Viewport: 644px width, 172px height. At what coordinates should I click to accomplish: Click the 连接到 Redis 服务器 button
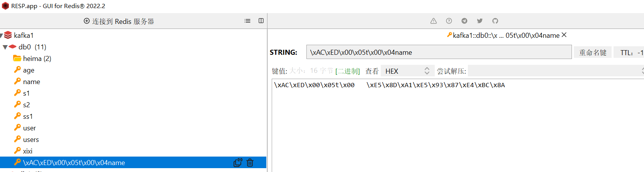(x=119, y=21)
